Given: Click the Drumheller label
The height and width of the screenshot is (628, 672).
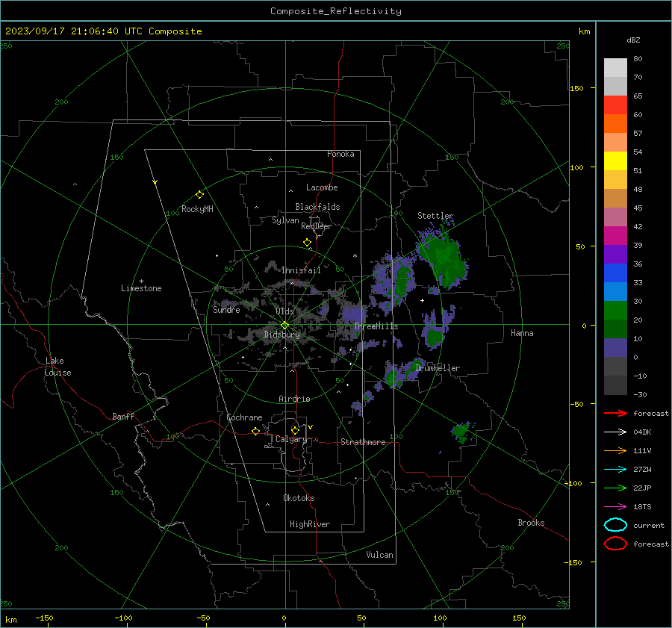Looking at the screenshot, I should click(x=438, y=368).
